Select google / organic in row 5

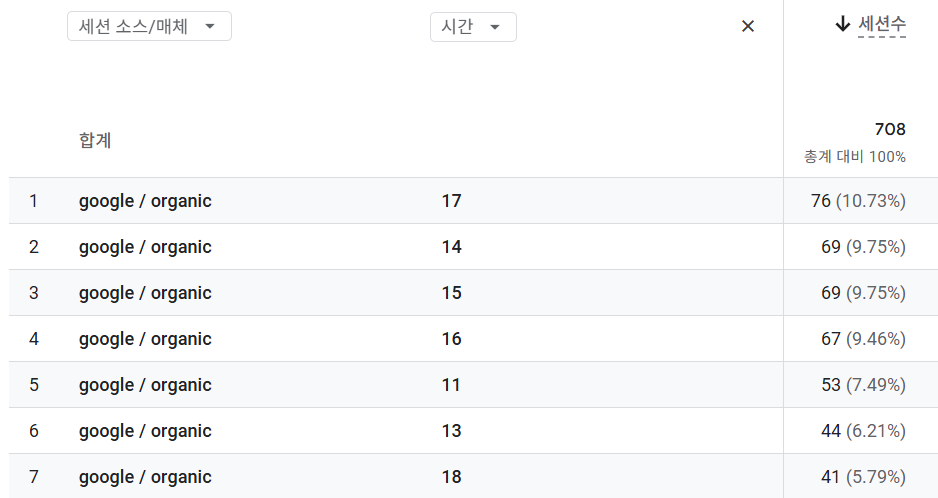(145, 385)
